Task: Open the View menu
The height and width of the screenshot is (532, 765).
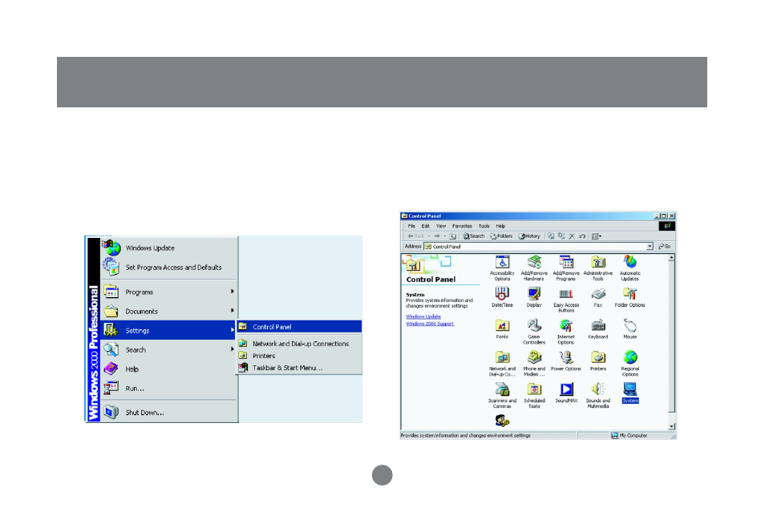Action: pos(441,226)
